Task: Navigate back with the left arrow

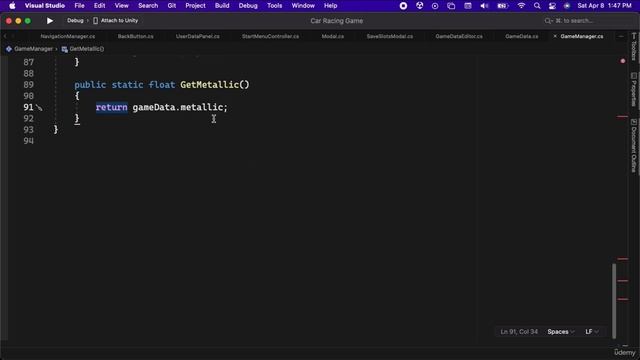Action: [x=5, y=36]
